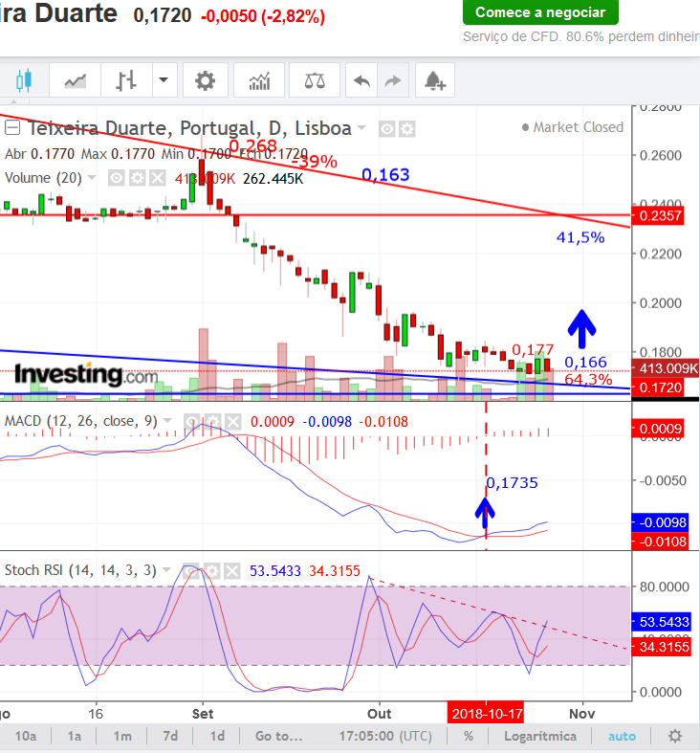700x753 pixels.
Task: Click the MACD axis label -0.0108
Action: tap(660, 542)
